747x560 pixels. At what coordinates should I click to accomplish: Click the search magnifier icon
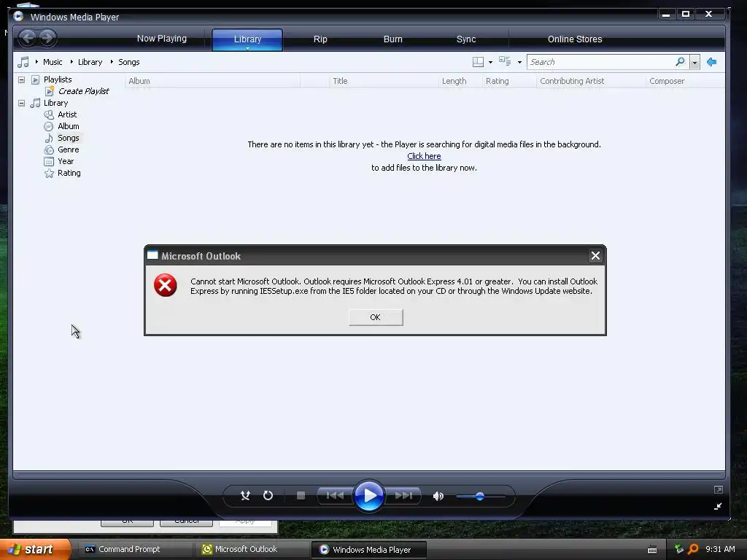click(680, 61)
